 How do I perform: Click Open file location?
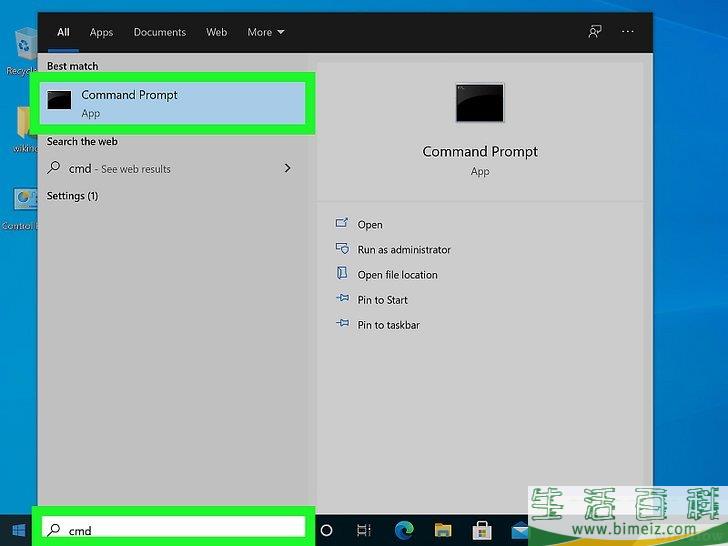tap(397, 275)
